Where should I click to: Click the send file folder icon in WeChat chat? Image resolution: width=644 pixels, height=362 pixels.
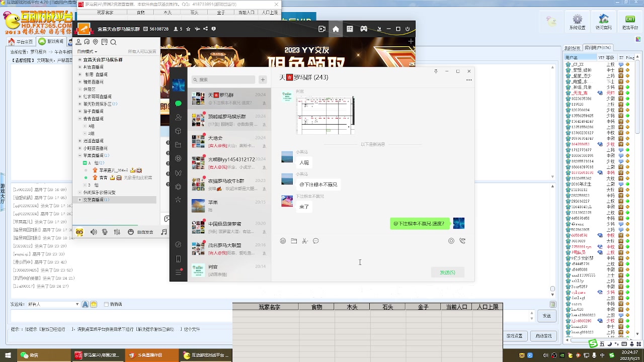pyautogui.click(x=294, y=241)
